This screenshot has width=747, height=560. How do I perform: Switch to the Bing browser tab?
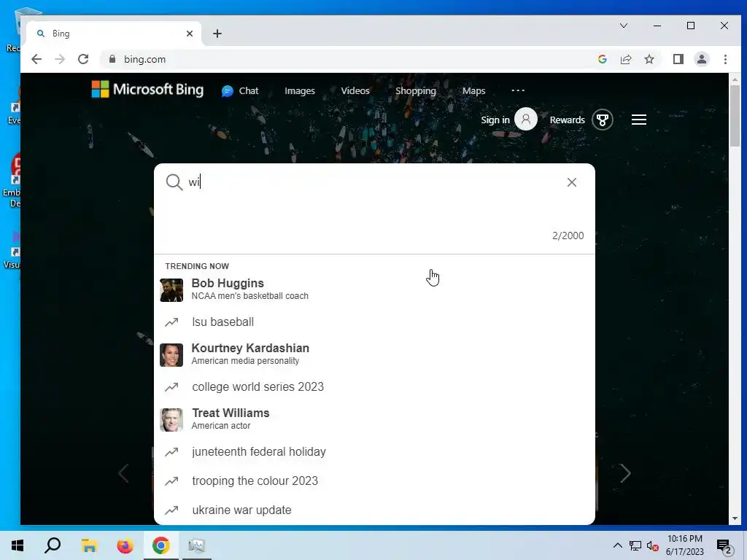click(115, 34)
